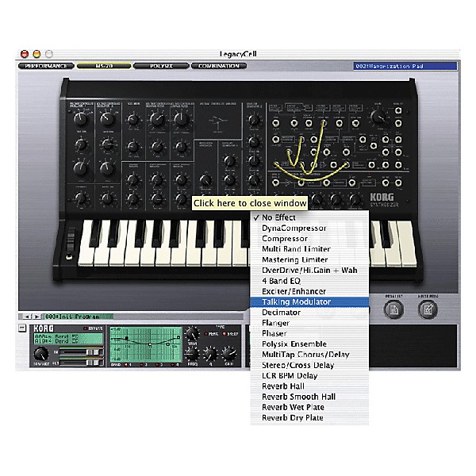Choose Phaser effect
The height and width of the screenshot is (476, 476).
point(309,333)
